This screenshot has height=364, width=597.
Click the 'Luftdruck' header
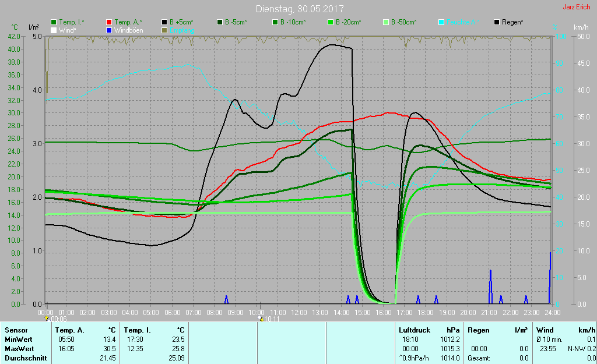(415, 330)
